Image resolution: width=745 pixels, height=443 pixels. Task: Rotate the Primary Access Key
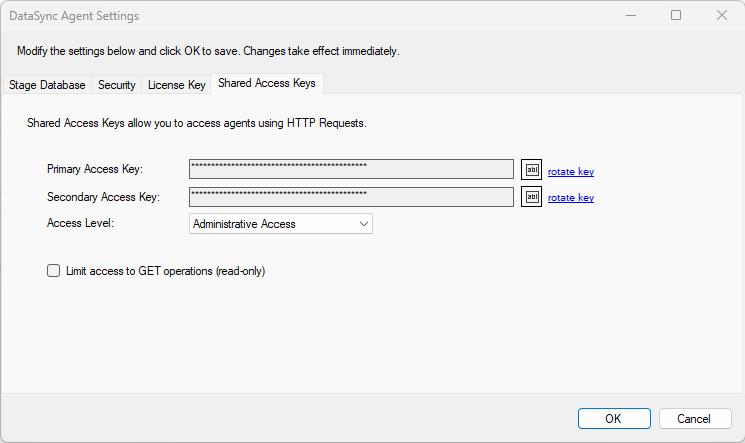[571, 172]
